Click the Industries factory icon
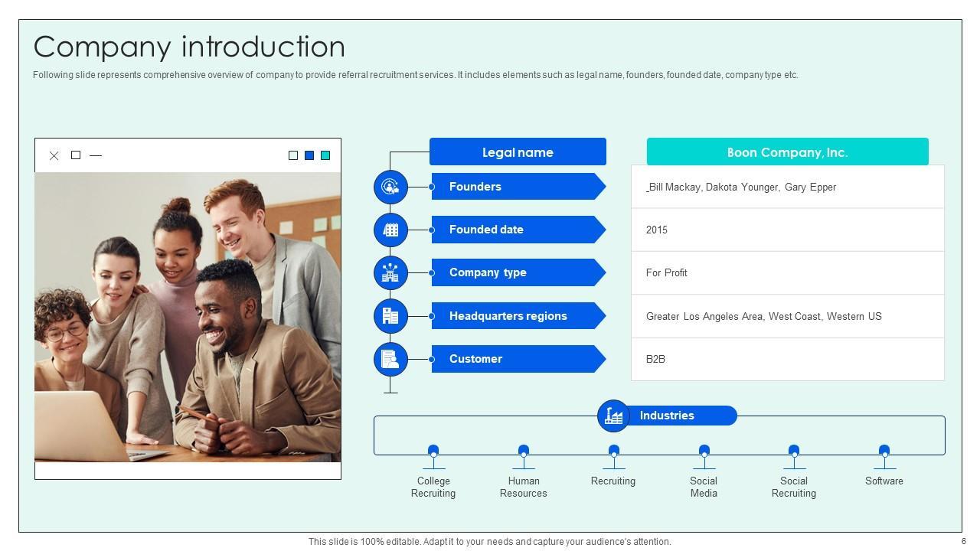 coord(613,416)
